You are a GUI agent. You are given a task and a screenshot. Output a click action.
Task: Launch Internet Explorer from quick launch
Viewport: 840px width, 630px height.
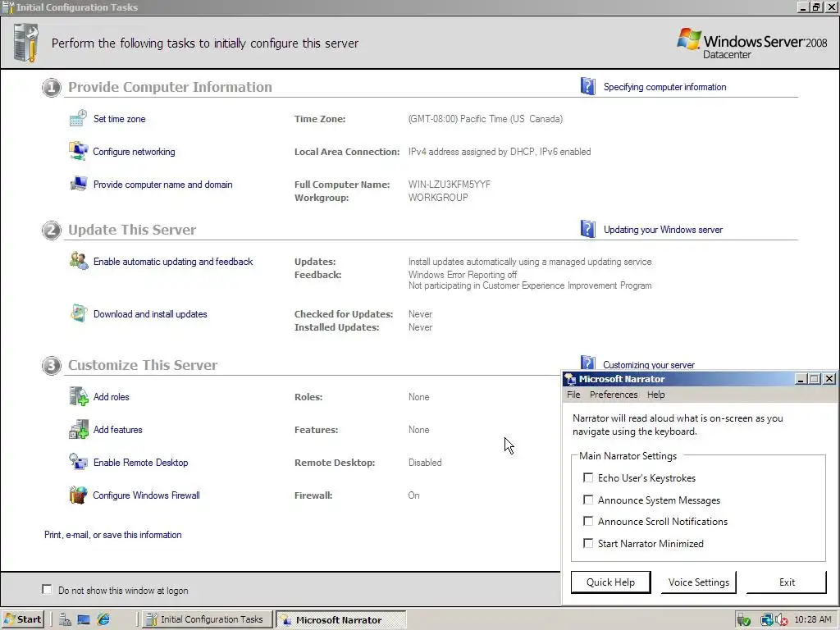103,620
